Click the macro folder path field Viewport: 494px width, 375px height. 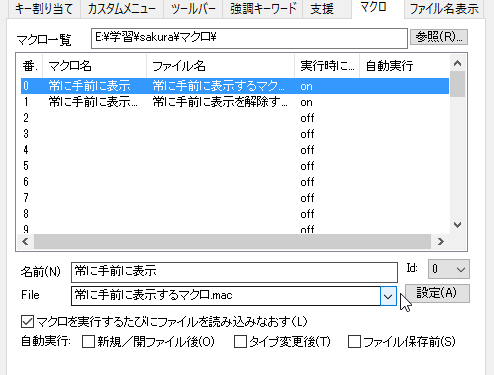pos(249,38)
